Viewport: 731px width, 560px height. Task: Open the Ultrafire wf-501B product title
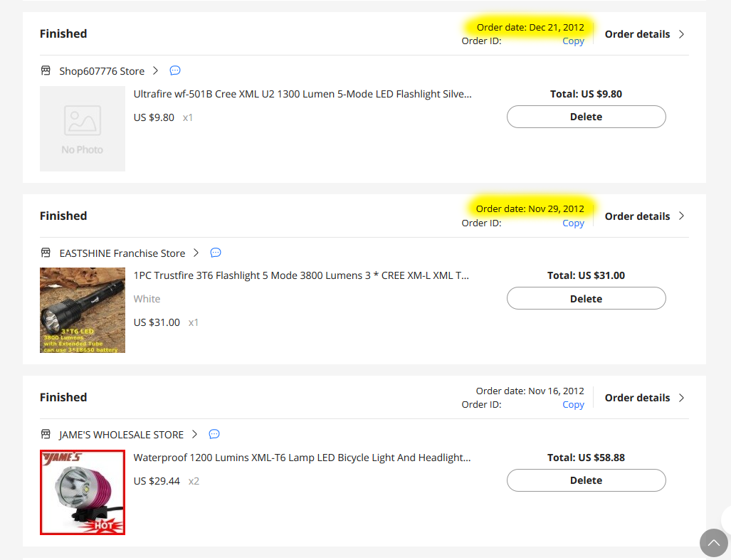(x=303, y=94)
